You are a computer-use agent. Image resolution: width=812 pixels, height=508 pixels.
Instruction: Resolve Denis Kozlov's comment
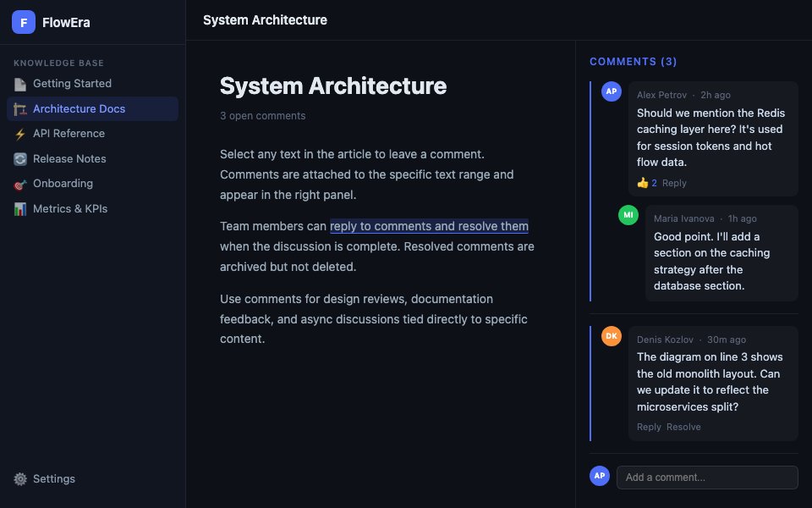[x=683, y=427]
